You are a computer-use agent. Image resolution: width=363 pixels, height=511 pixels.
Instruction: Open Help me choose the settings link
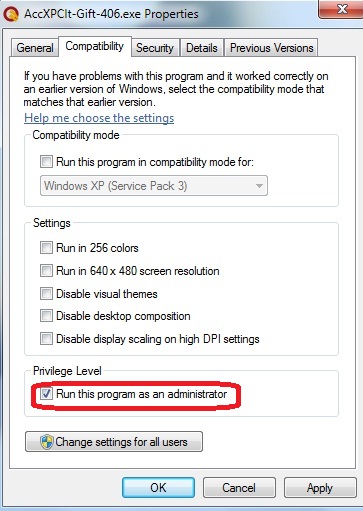click(99, 118)
